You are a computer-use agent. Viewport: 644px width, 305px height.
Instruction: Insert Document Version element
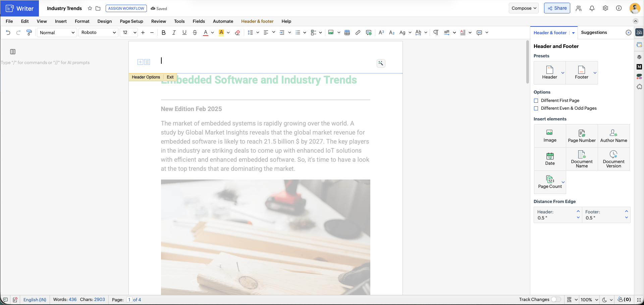point(613,159)
